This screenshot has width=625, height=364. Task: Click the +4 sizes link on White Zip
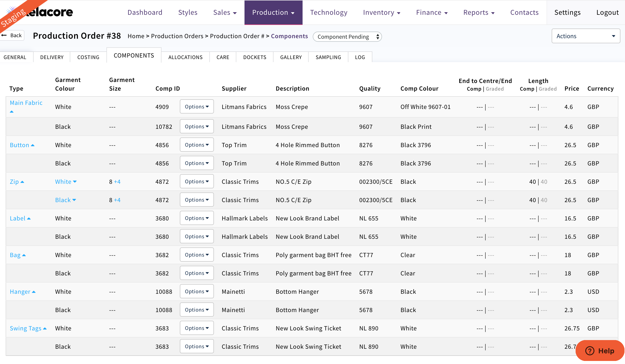coord(117,182)
